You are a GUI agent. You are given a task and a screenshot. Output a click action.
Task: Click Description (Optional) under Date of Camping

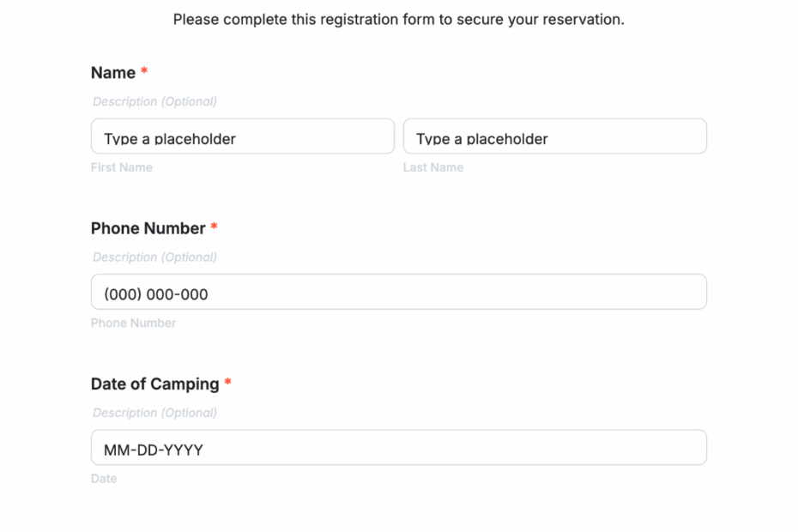154,413
